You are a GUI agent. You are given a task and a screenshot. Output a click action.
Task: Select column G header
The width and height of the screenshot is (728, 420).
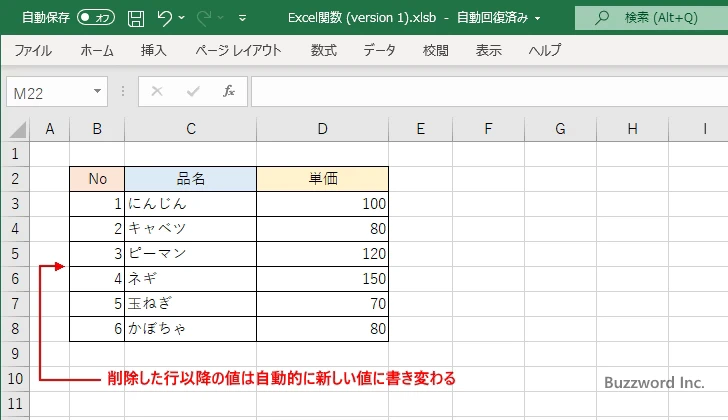560,129
